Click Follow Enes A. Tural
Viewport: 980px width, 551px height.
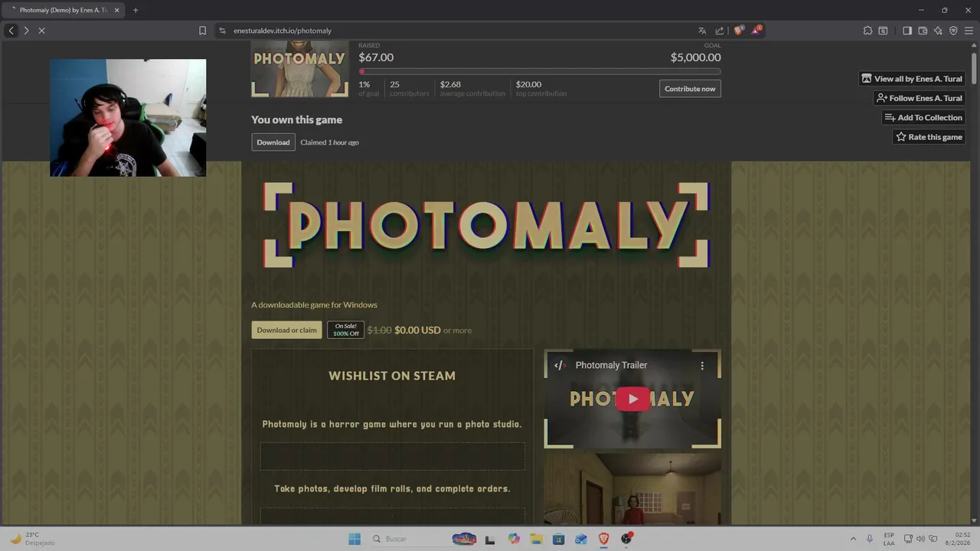[919, 98]
